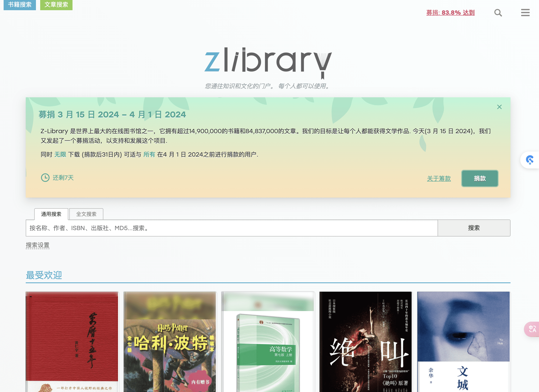
Task: Click the zlibrary logo
Action: (268, 63)
